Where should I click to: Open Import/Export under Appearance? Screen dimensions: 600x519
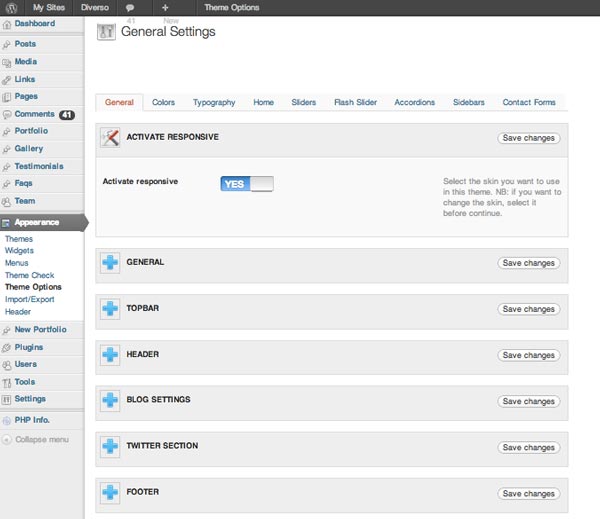30,299
